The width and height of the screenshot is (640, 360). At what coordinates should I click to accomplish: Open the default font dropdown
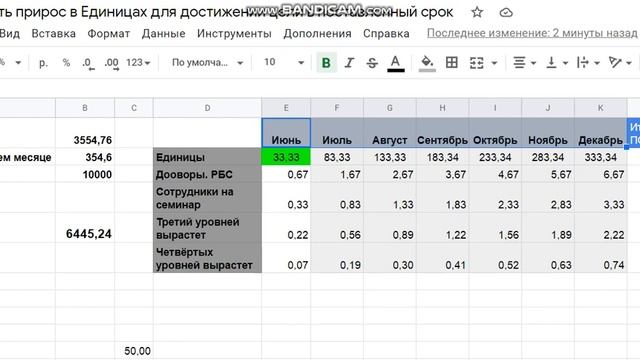click(207, 63)
